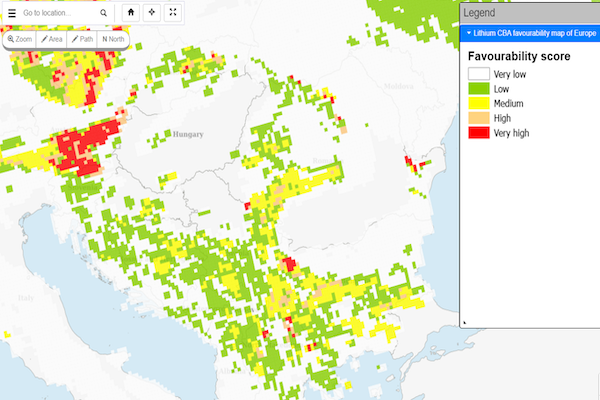Click the High orange legend swatch
600x400 pixels.
pyautogui.click(x=479, y=119)
